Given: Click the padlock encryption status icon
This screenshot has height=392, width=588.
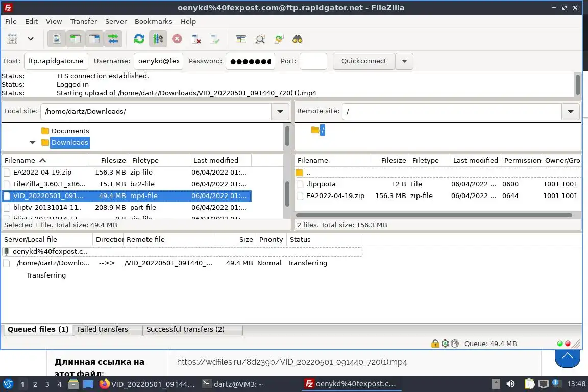Looking at the screenshot, I should (435, 343).
